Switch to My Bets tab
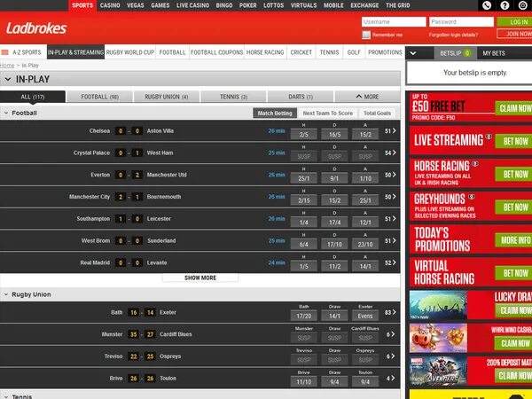 tap(494, 53)
